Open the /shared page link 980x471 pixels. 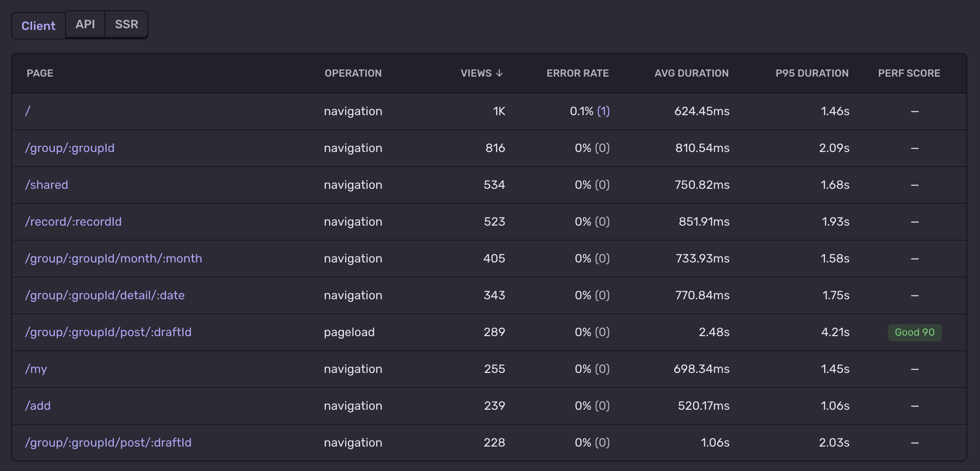[47, 185]
